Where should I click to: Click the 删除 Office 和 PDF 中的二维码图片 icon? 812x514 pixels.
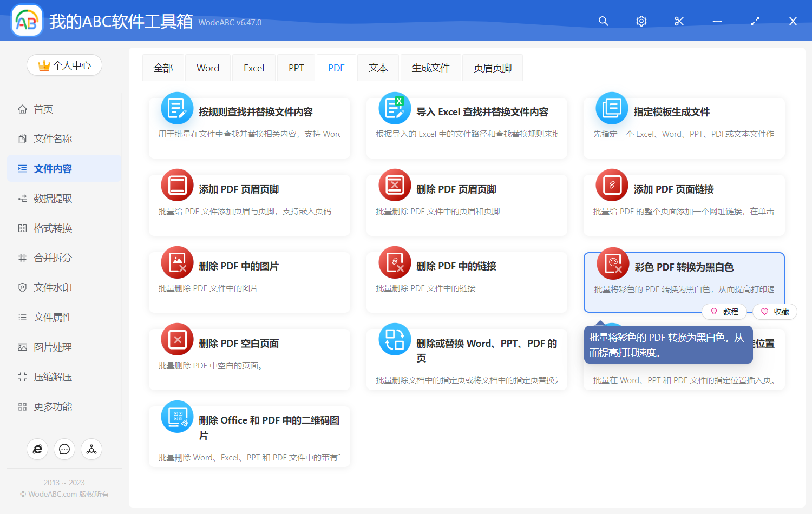click(177, 417)
